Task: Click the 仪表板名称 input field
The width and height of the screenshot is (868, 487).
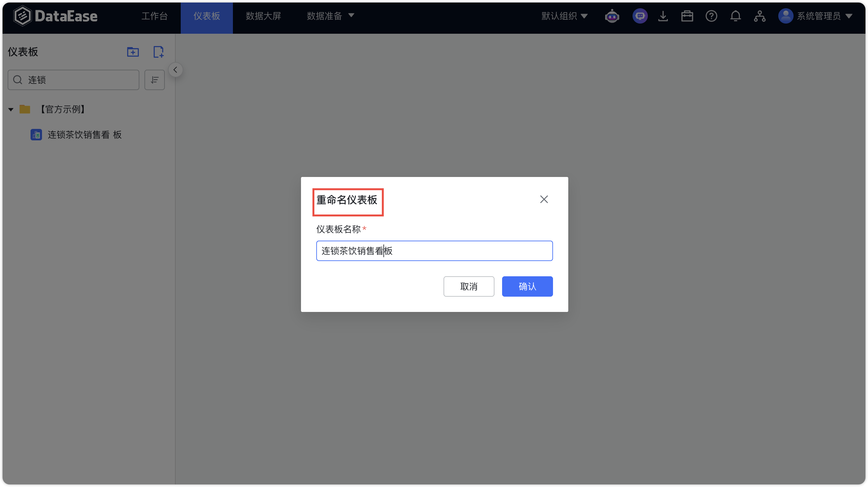Action: 434,251
